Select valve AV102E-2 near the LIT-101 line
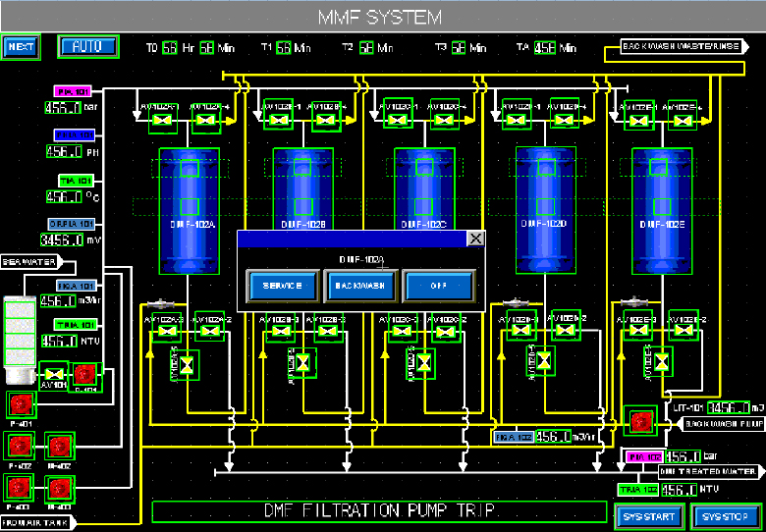 pos(684,330)
